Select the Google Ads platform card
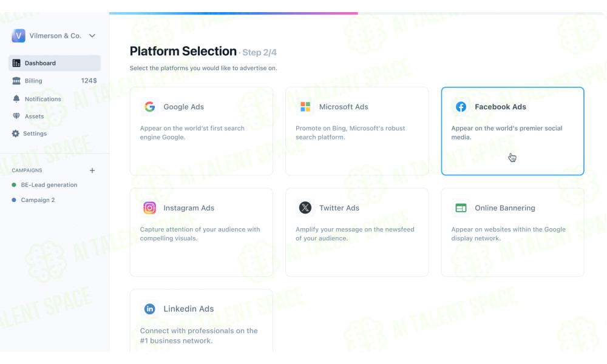 tap(202, 131)
